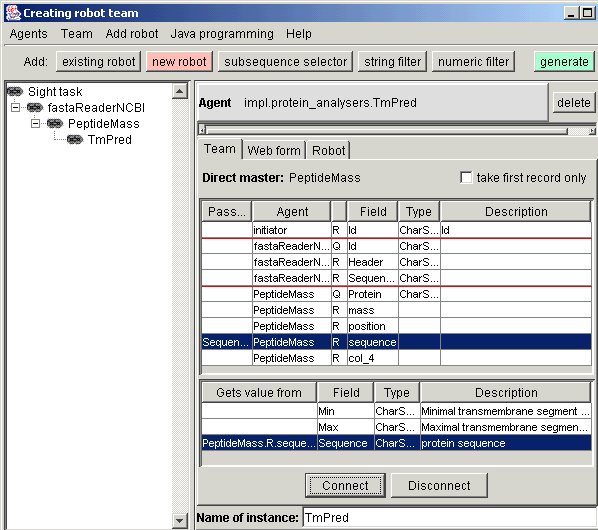Click the PeptideMass robot icon in tree
This screenshot has width=598, height=530.
tap(55, 124)
